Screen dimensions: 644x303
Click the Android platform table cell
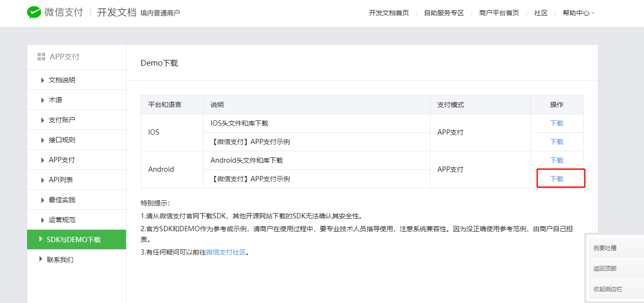coord(172,169)
